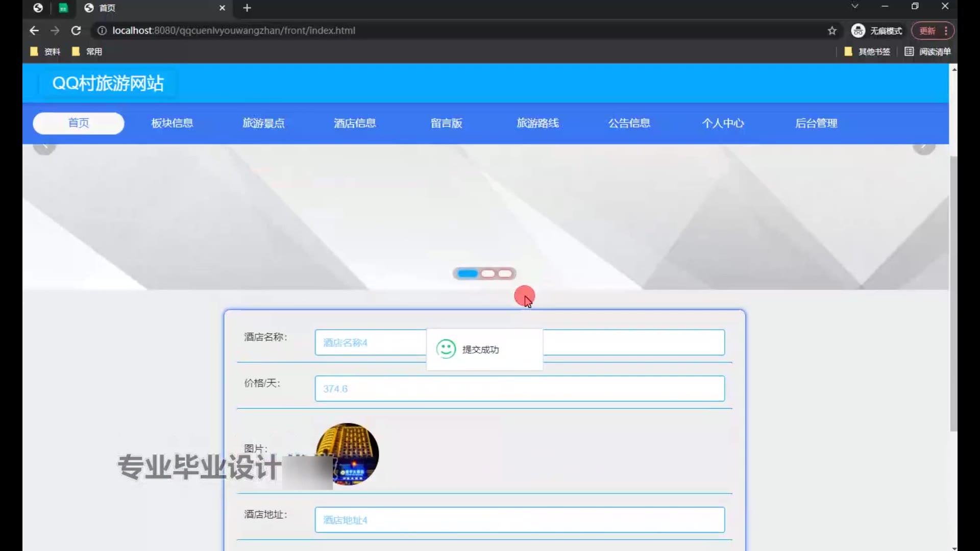The width and height of the screenshot is (980, 551).
Task: Click the 价格/天 input field
Action: 519,389
